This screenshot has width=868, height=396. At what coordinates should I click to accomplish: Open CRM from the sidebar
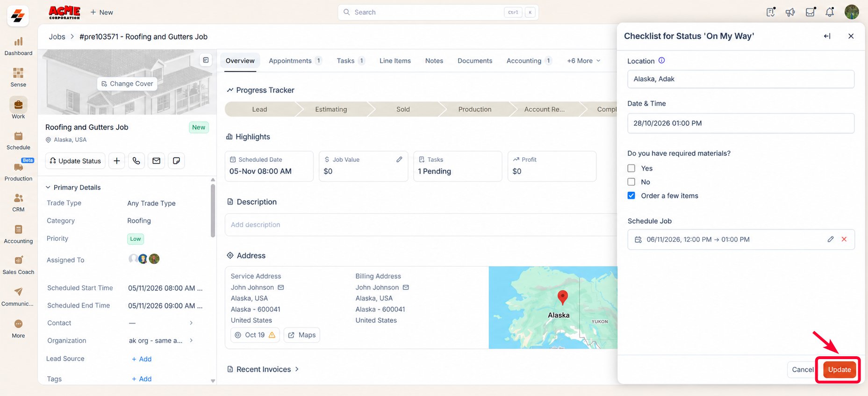[x=18, y=202]
